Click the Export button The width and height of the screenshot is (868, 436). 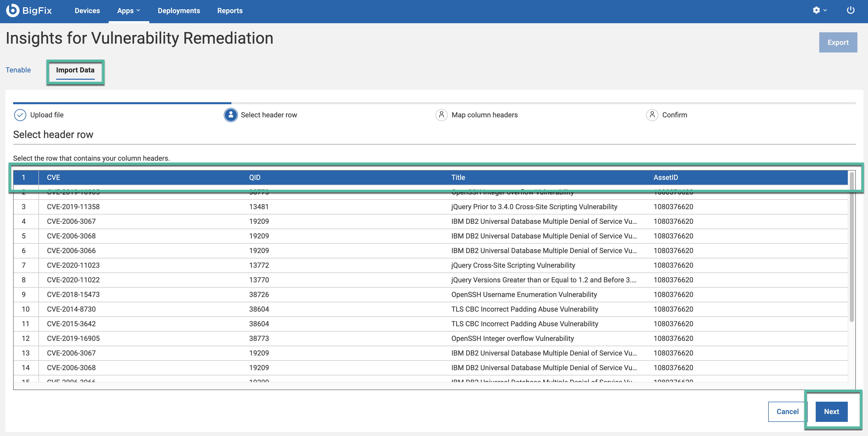838,42
